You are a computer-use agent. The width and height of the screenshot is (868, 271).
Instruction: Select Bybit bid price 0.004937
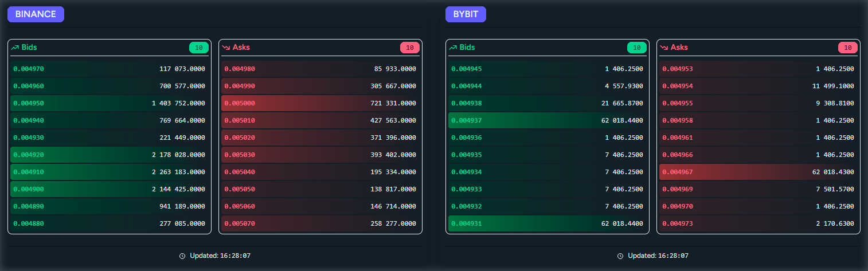coord(467,120)
